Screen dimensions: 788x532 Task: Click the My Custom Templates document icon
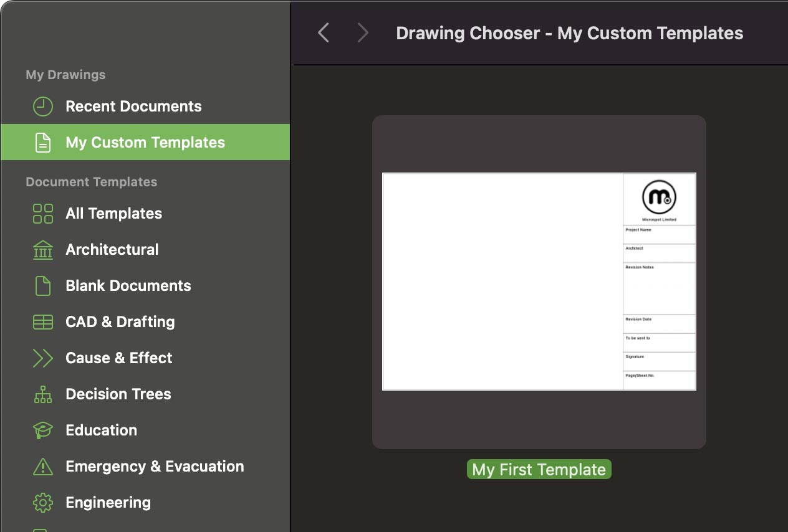click(x=42, y=143)
